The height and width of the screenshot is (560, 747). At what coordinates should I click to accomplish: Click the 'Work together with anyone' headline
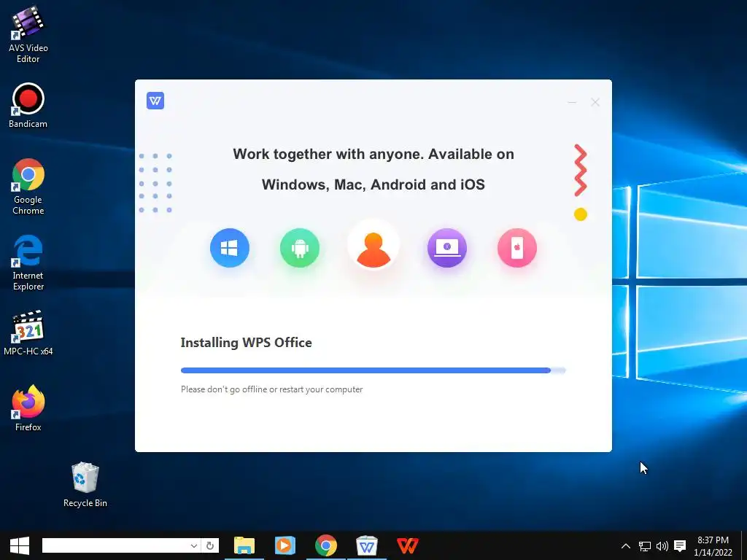373,169
